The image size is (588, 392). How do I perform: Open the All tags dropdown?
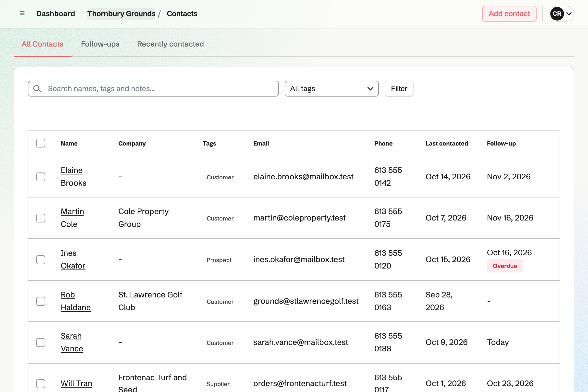[x=331, y=88]
